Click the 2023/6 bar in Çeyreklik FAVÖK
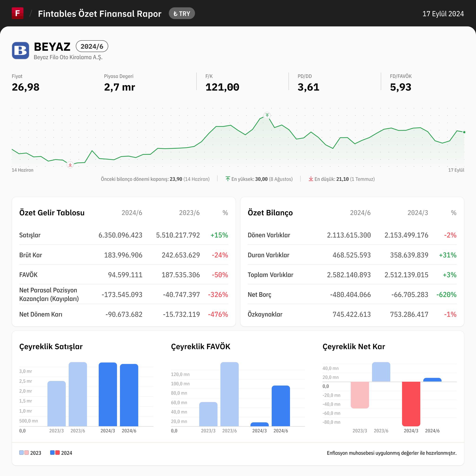The height and width of the screenshot is (476, 476). (229, 394)
